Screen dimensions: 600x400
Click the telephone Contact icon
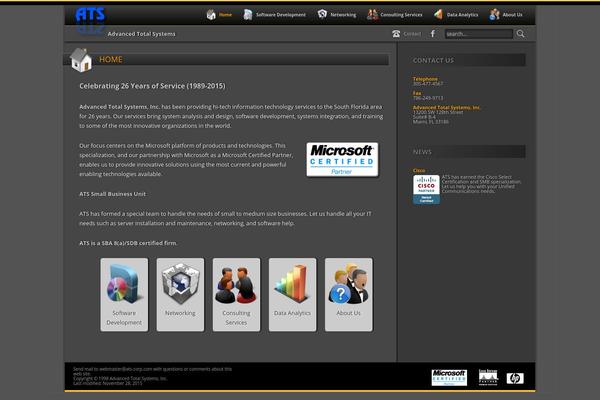396,34
